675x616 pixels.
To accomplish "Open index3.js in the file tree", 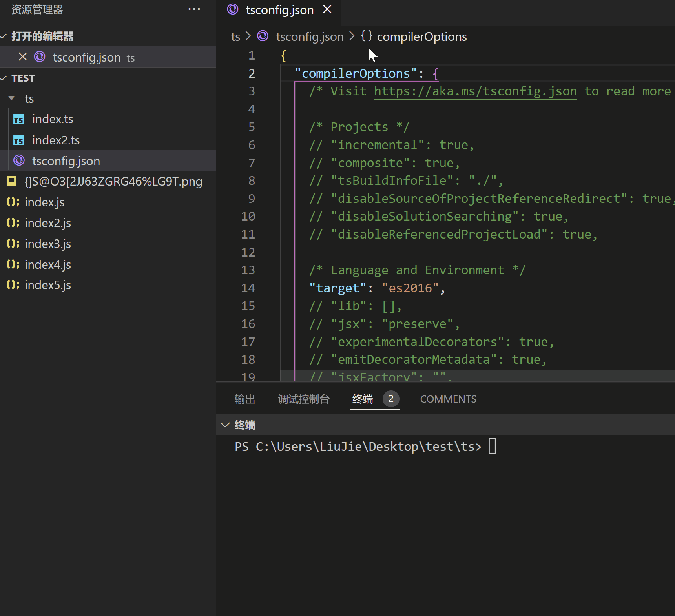I will (108, 244).
